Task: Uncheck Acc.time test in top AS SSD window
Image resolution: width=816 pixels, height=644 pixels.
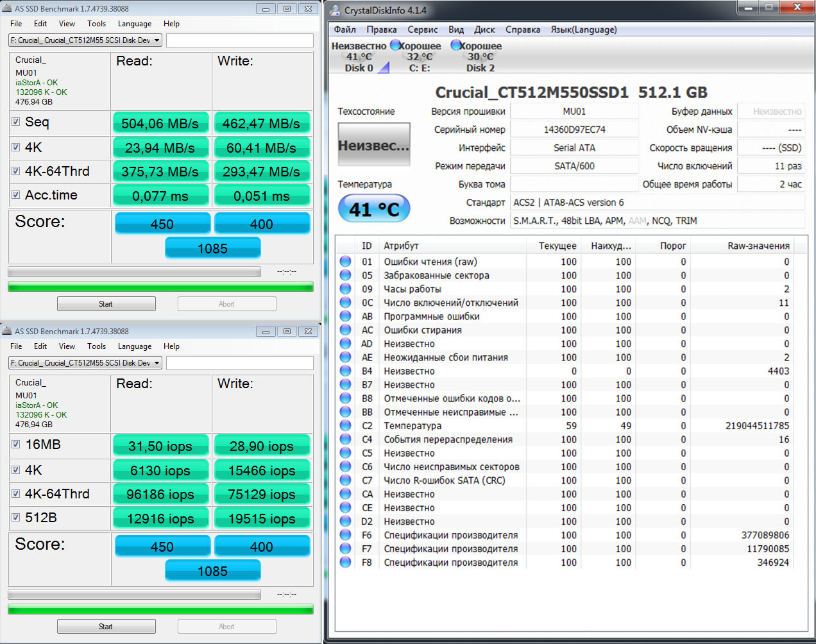Action: [x=16, y=194]
